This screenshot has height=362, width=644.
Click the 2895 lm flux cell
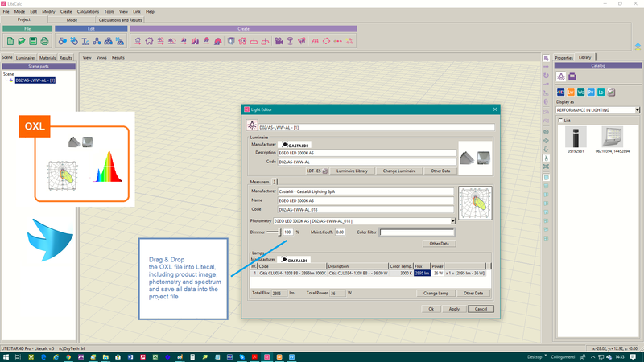[x=422, y=273]
